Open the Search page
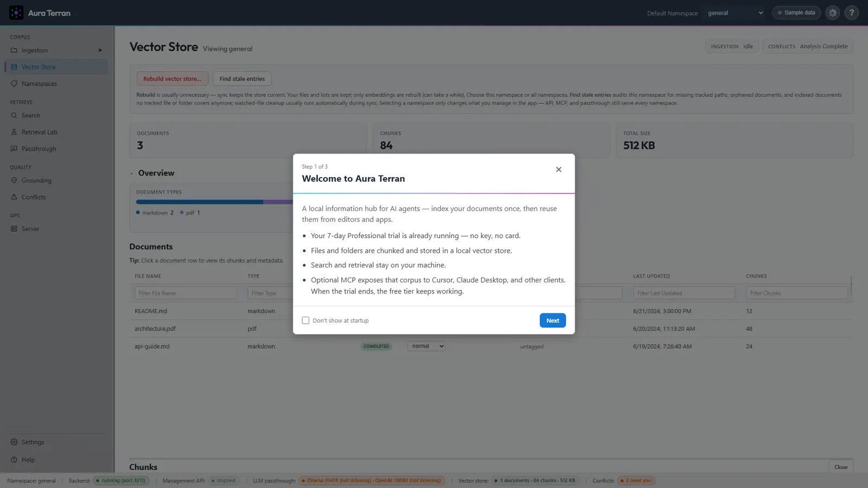Viewport: 868px width, 488px height. pyautogui.click(x=56, y=115)
